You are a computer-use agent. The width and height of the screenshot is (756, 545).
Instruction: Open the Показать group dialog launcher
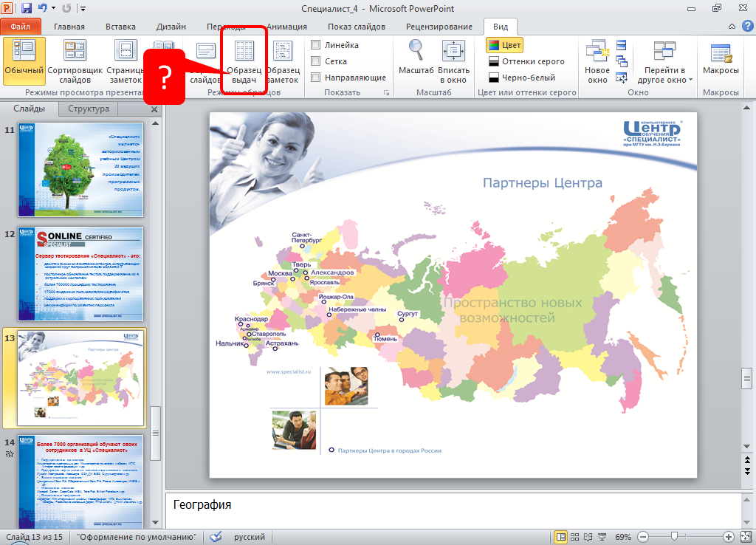coord(385,93)
